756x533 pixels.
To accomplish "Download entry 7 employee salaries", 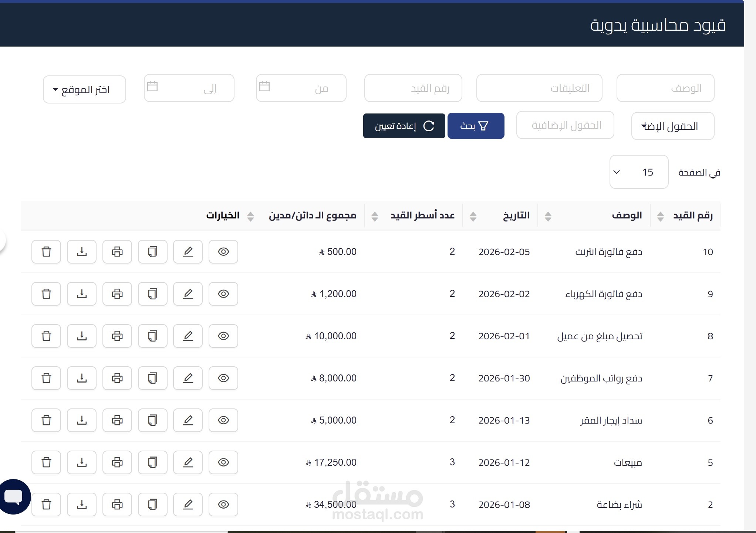I will pos(82,378).
